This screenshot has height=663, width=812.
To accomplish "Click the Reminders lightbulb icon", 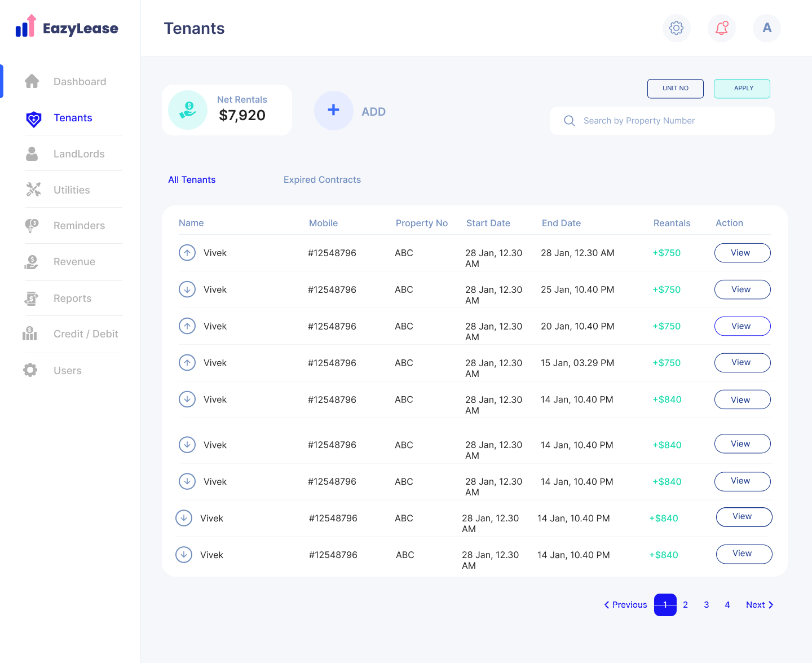I will coord(32,226).
